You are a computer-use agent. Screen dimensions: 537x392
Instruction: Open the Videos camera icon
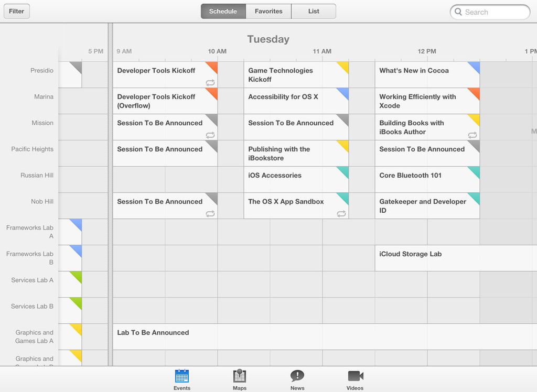pos(355,376)
